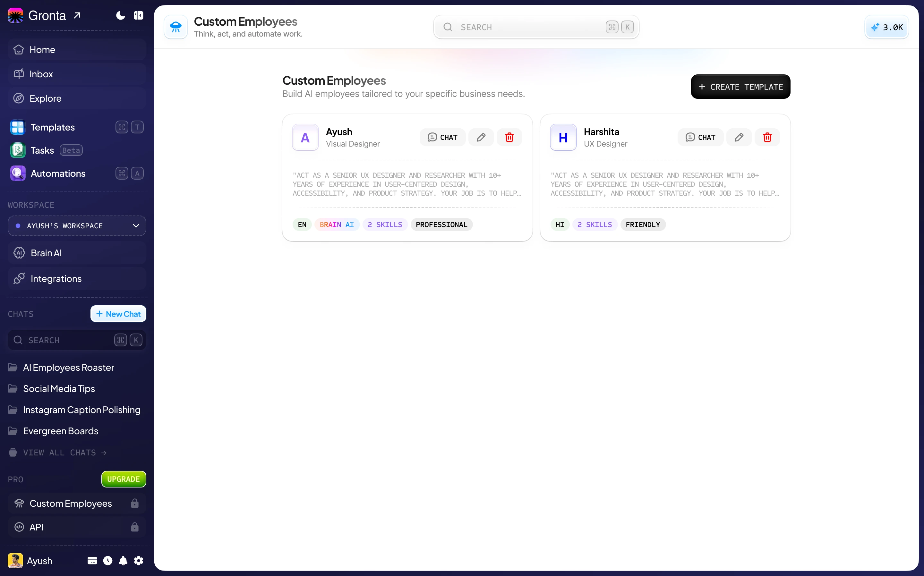Edit Harshita employee pencil icon
The height and width of the screenshot is (576, 924).
739,137
